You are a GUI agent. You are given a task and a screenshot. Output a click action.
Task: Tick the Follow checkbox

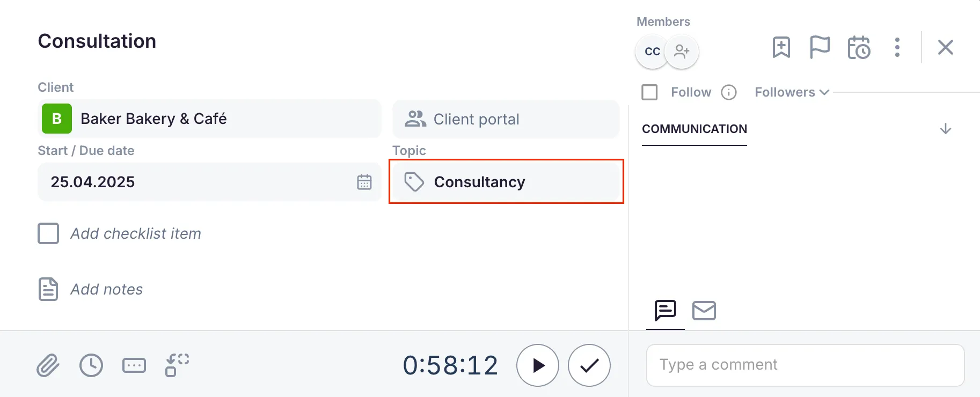[x=649, y=92]
